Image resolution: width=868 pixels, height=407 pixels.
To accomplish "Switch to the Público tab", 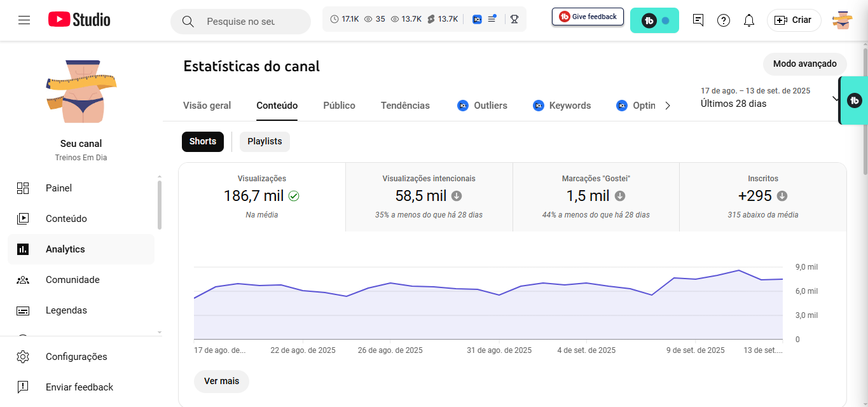I will coord(339,106).
